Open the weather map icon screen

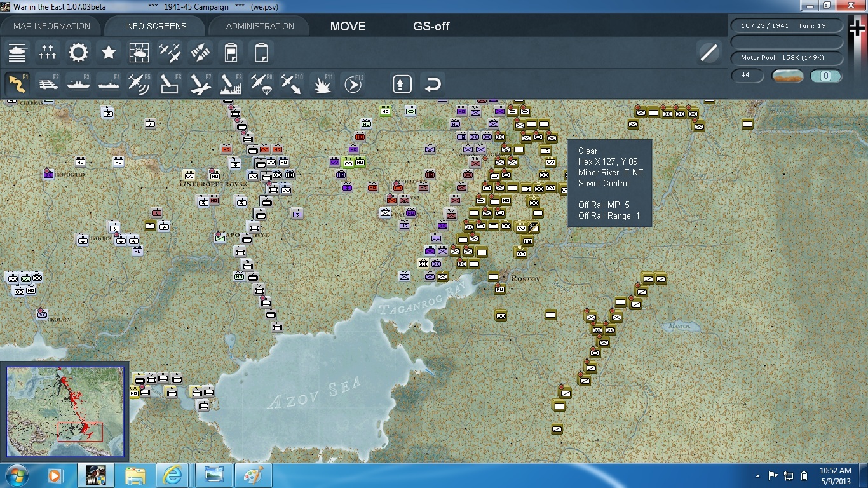click(139, 53)
